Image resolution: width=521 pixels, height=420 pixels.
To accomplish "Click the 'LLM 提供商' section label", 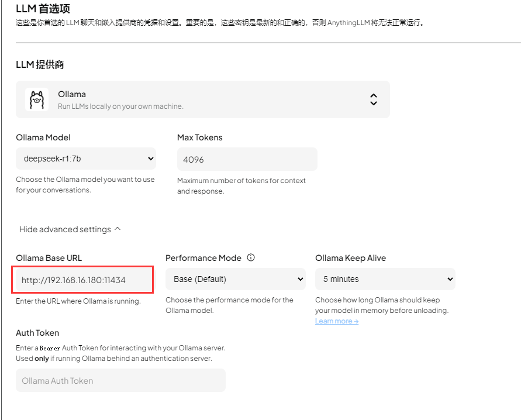I will 40,64.
